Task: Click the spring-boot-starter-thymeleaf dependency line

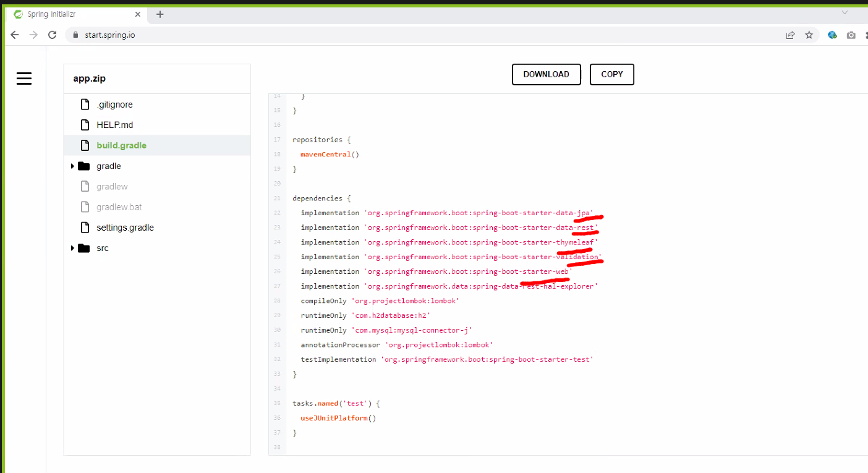Action: point(449,242)
